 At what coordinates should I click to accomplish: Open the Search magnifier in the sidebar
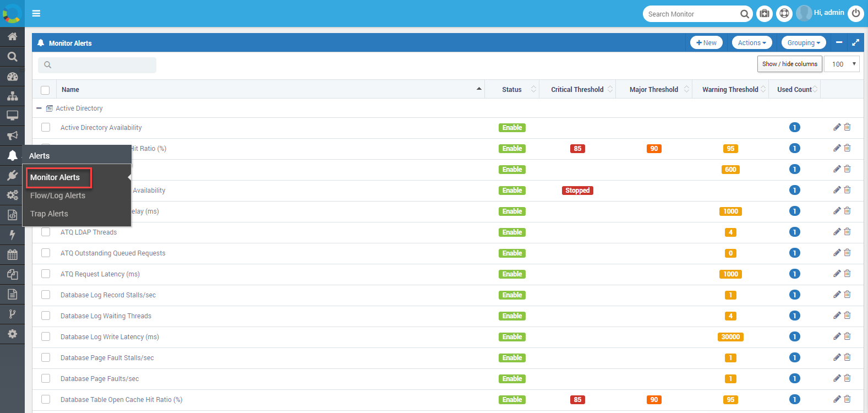pyautogui.click(x=12, y=57)
